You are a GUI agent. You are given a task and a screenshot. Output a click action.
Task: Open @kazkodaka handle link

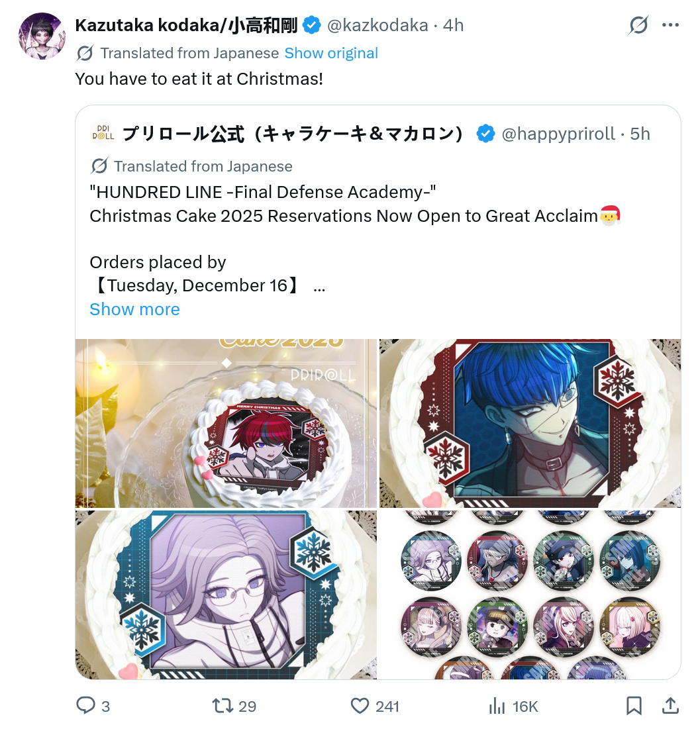pos(377,25)
